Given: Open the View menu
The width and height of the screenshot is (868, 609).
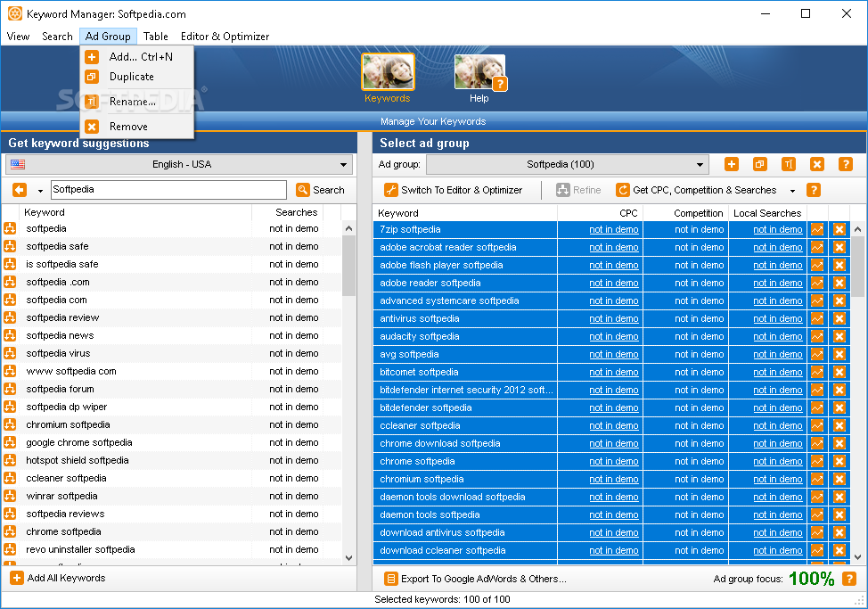Looking at the screenshot, I should [x=18, y=37].
